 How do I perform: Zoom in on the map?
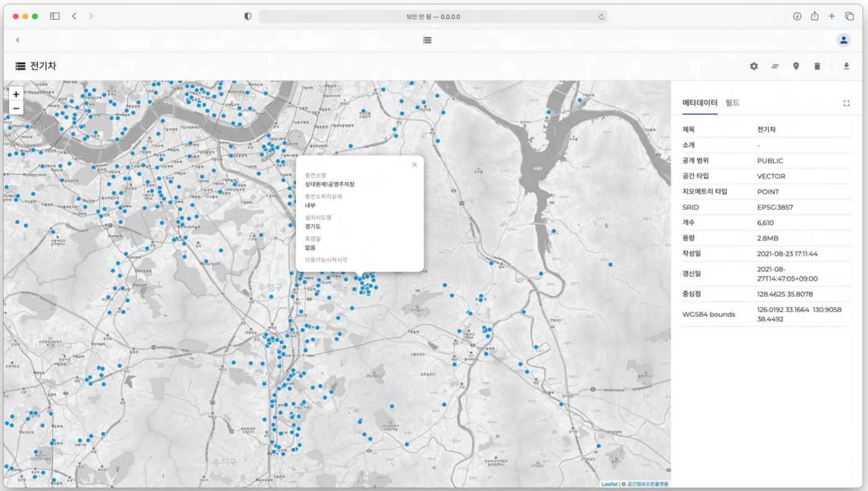click(16, 94)
